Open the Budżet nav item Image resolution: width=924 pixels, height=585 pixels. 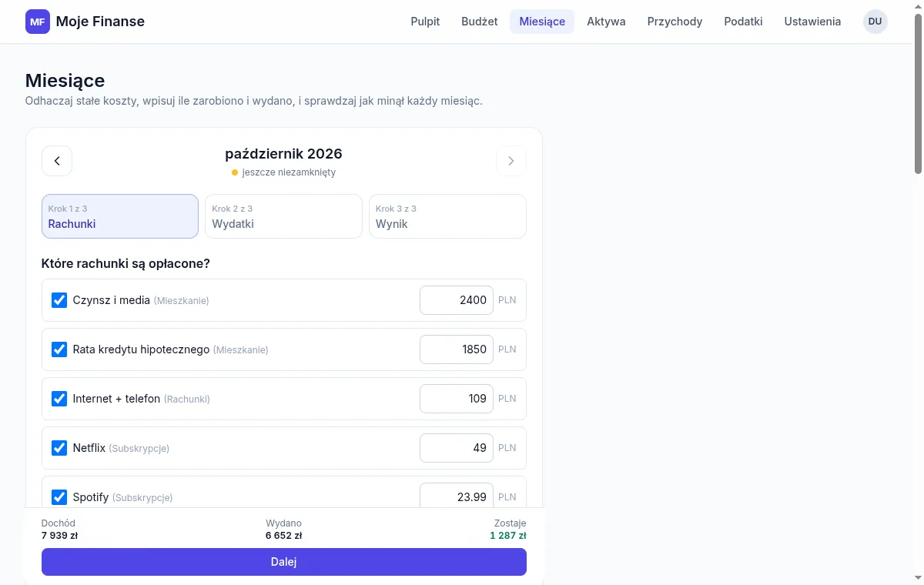(480, 22)
